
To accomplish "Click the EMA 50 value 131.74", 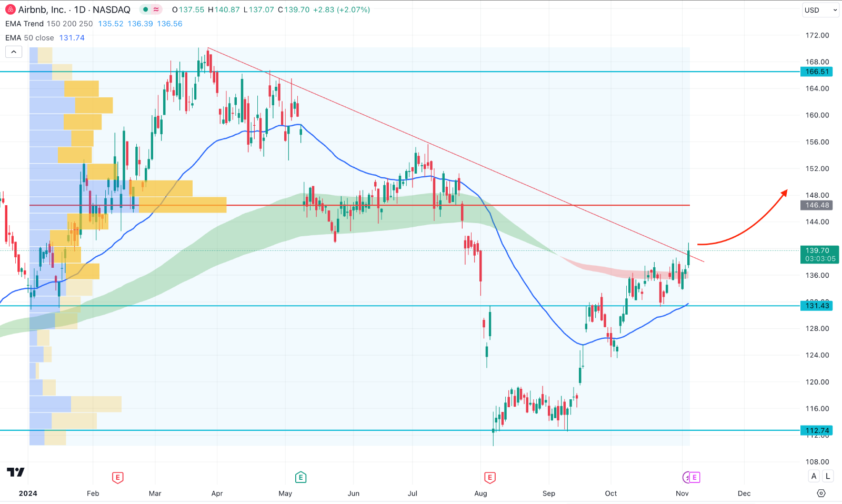I will click(72, 38).
